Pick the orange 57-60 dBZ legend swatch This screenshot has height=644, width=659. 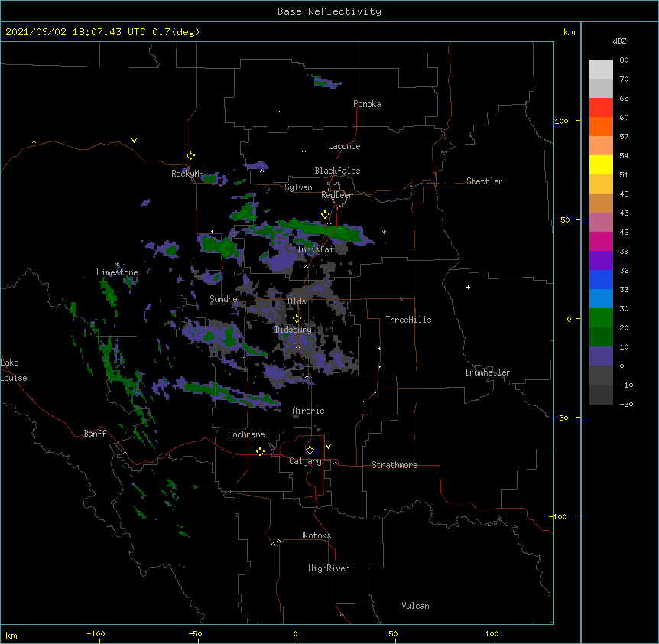point(601,126)
